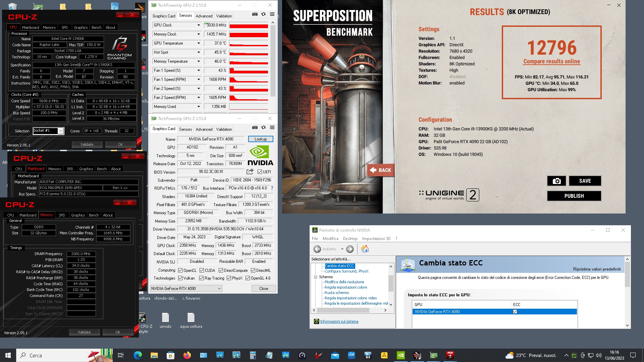Open the GPU selector dropdown showing GeForce RTX 4090
Image resolution: width=644 pixels, height=362 pixels.
point(186,289)
